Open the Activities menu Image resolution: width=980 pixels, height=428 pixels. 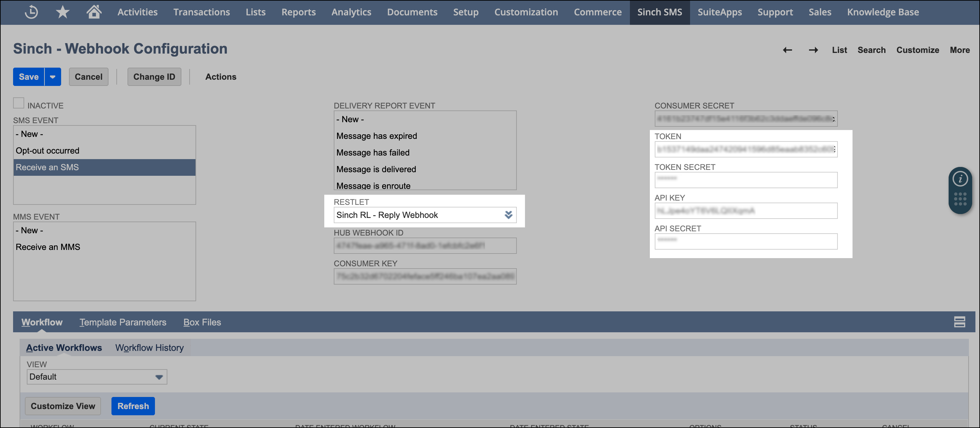click(137, 12)
